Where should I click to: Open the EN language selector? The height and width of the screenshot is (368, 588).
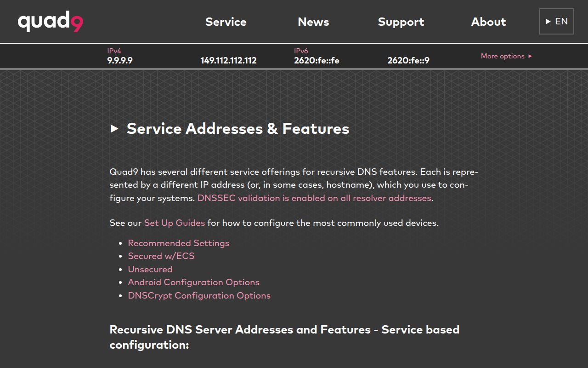(x=557, y=21)
